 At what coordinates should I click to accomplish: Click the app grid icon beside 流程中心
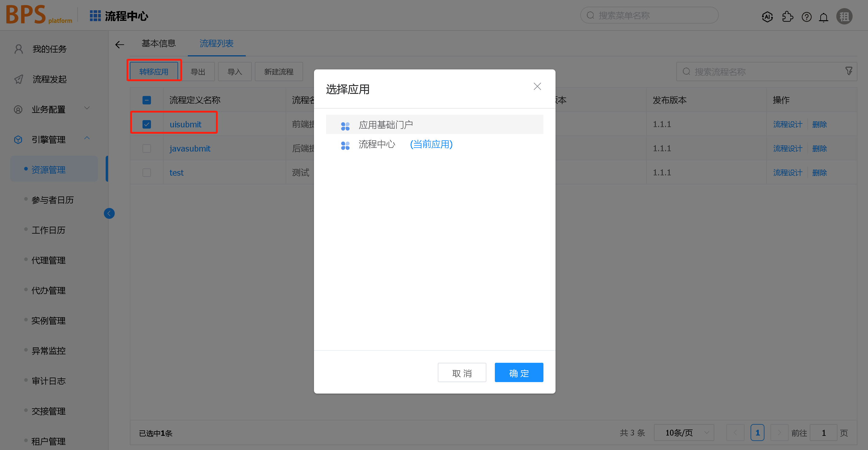(x=95, y=16)
